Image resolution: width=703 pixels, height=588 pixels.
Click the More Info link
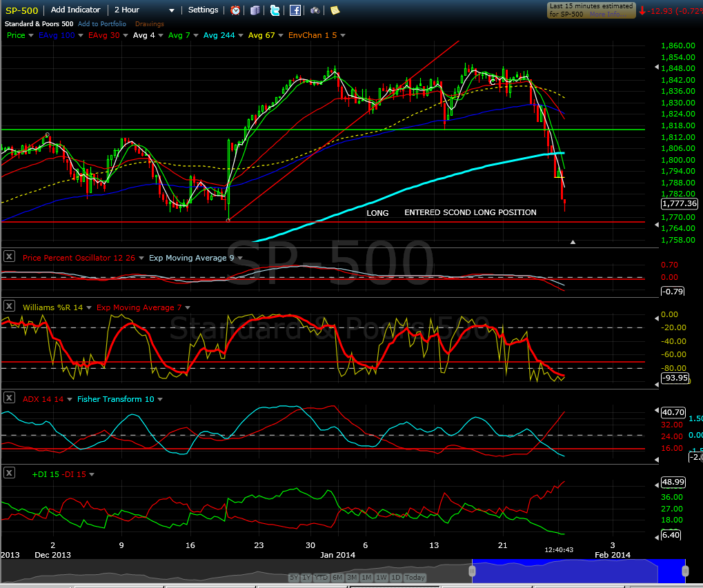(608, 14)
